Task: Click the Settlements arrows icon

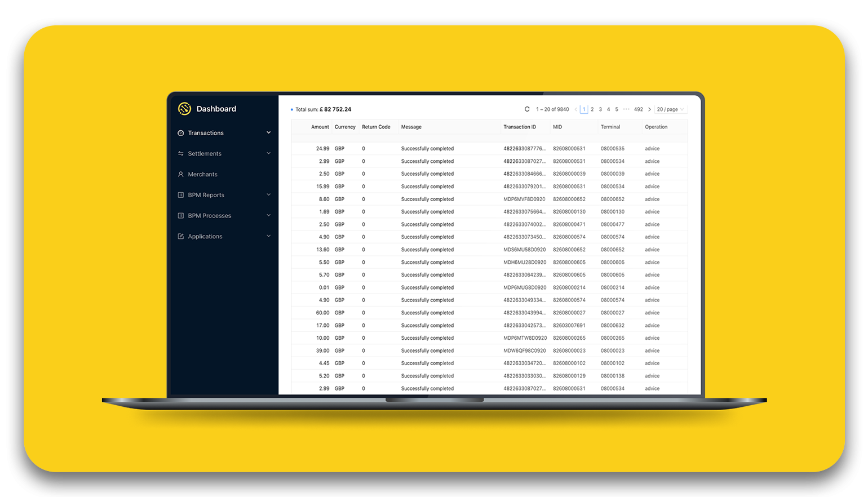Action: pyautogui.click(x=181, y=154)
